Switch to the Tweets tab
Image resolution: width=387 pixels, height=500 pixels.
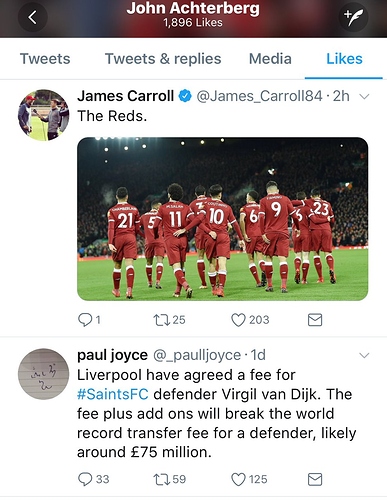(x=45, y=59)
